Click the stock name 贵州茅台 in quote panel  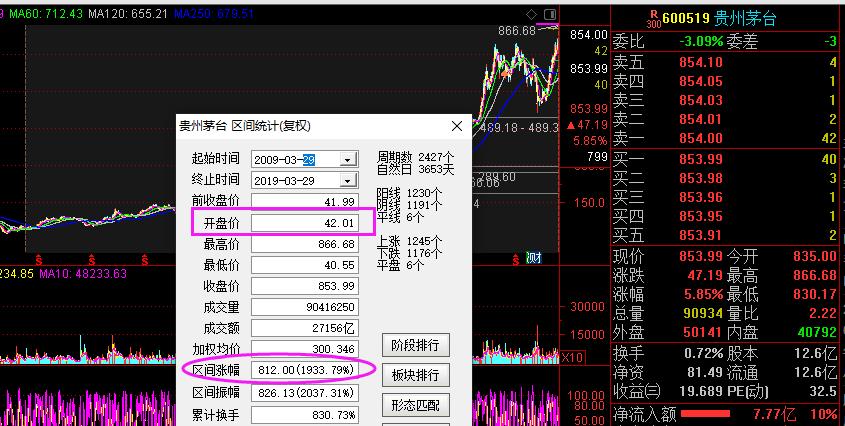click(x=745, y=19)
